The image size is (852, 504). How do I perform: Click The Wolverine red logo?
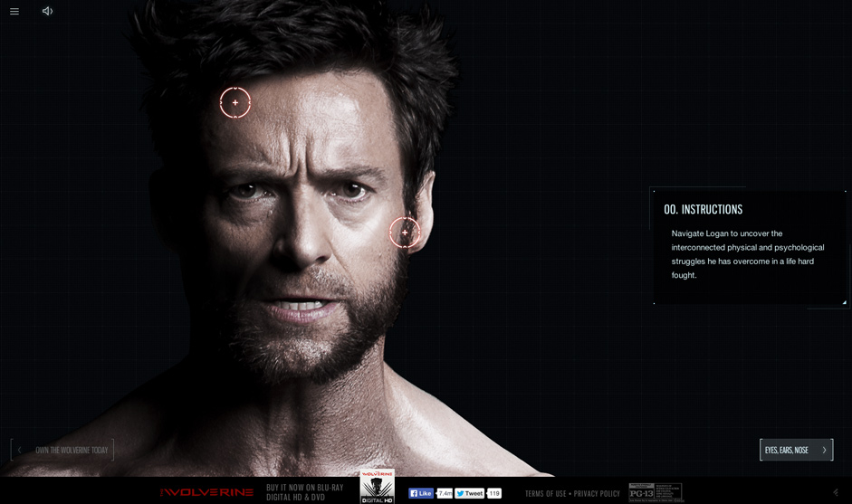[x=206, y=492]
